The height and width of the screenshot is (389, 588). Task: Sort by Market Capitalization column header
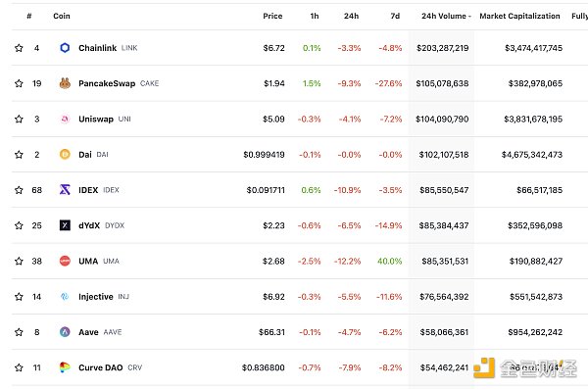click(x=519, y=16)
